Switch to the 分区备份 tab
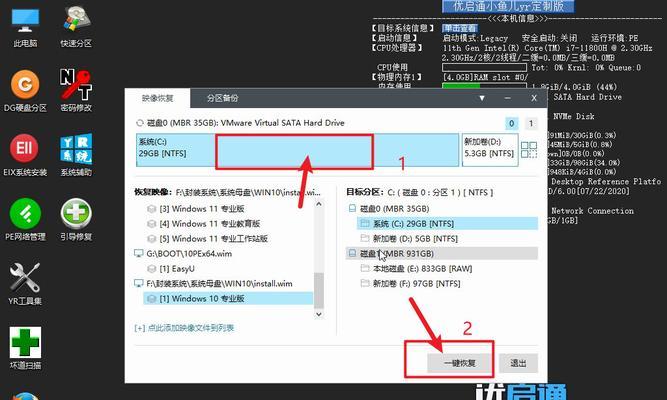Screen dimensions: 667x400 click(x=222, y=98)
